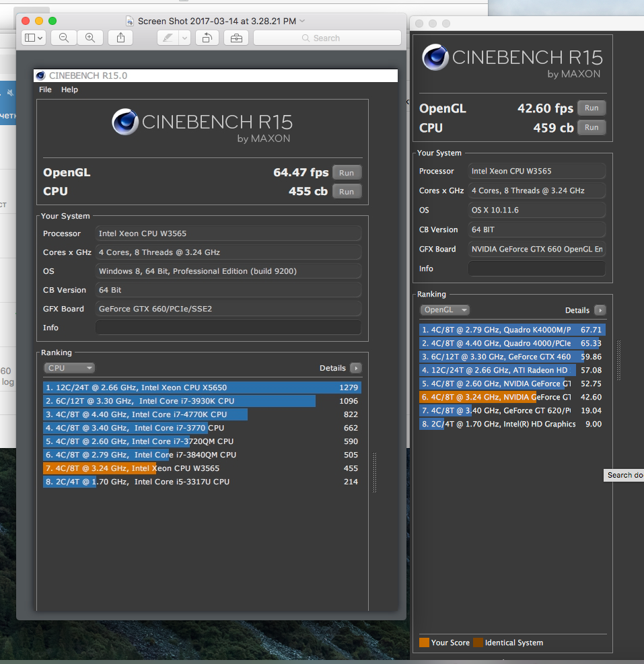Open the Share button in Preview
Image resolution: width=644 pixels, height=664 pixels.
(120, 38)
